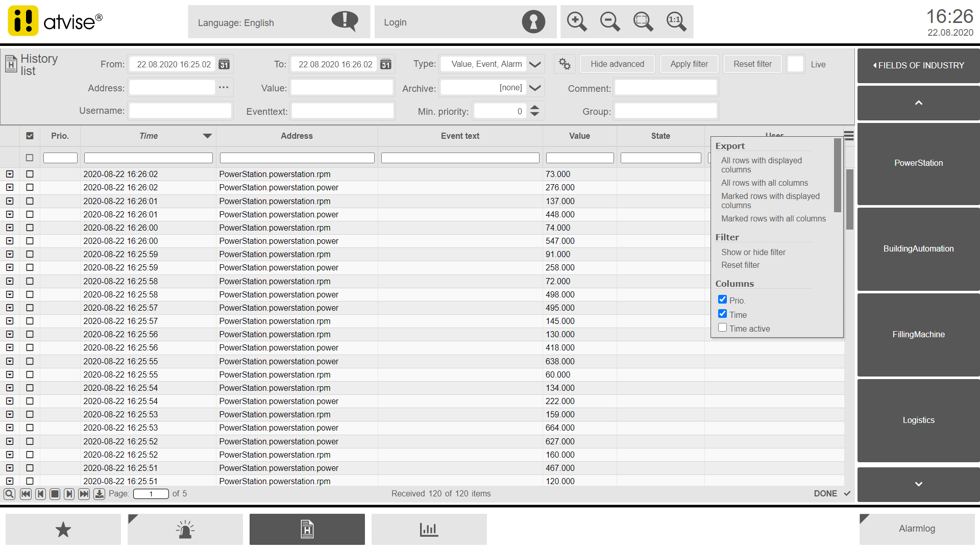Select Show or hide filter
This screenshot has height=551, width=980.
click(753, 252)
